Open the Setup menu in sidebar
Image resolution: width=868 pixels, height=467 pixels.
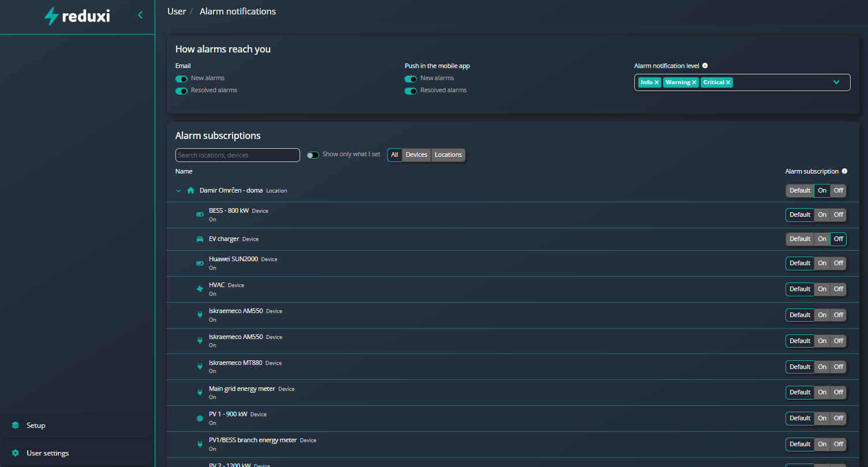77,425
